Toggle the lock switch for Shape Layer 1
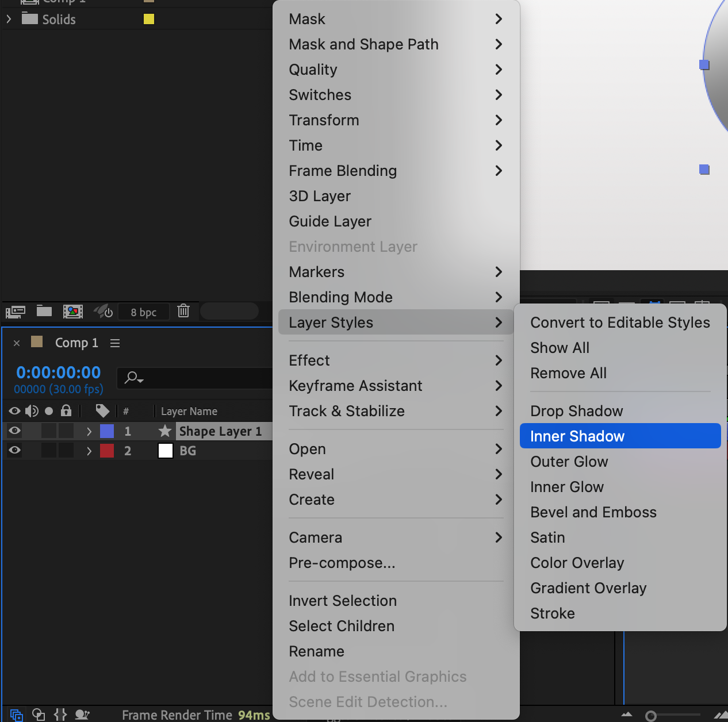Image resolution: width=728 pixels, height=722 pixels. (67, 431)
